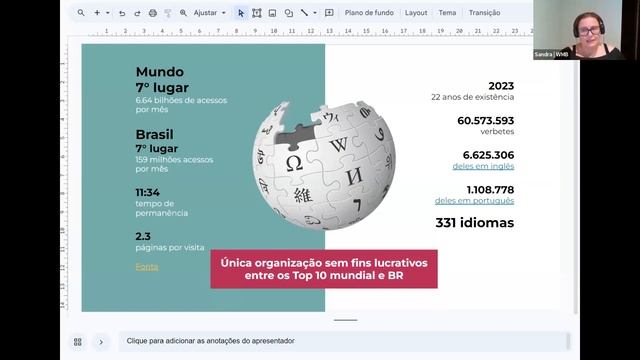Open the Fonte link on slide
Screen dimensions: 640x360
point(147,267)
